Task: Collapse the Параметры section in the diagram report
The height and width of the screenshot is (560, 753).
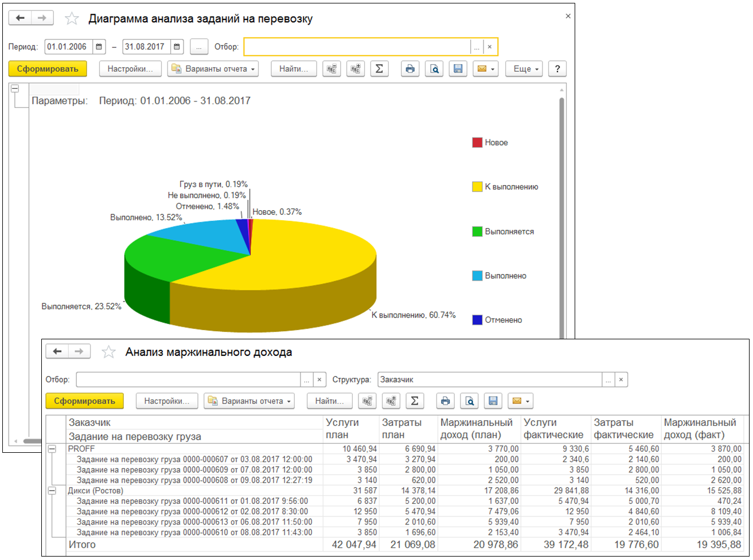Action: click(x=15, y=89)
